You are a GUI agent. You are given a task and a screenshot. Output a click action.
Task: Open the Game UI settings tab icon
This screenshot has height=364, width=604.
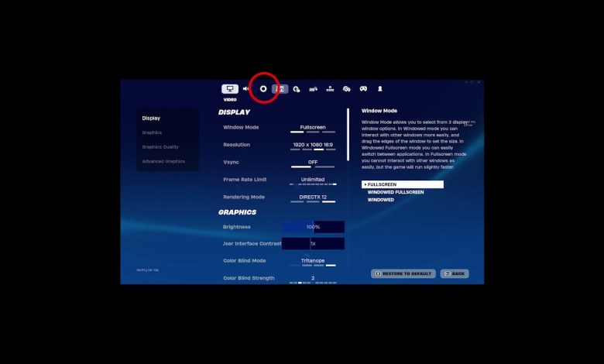tap(280, 89)
